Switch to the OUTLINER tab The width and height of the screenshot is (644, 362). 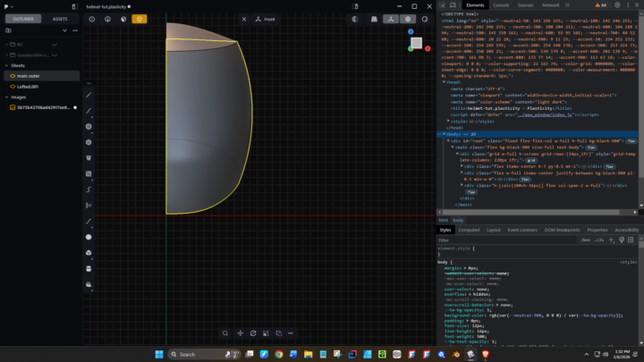23,19
